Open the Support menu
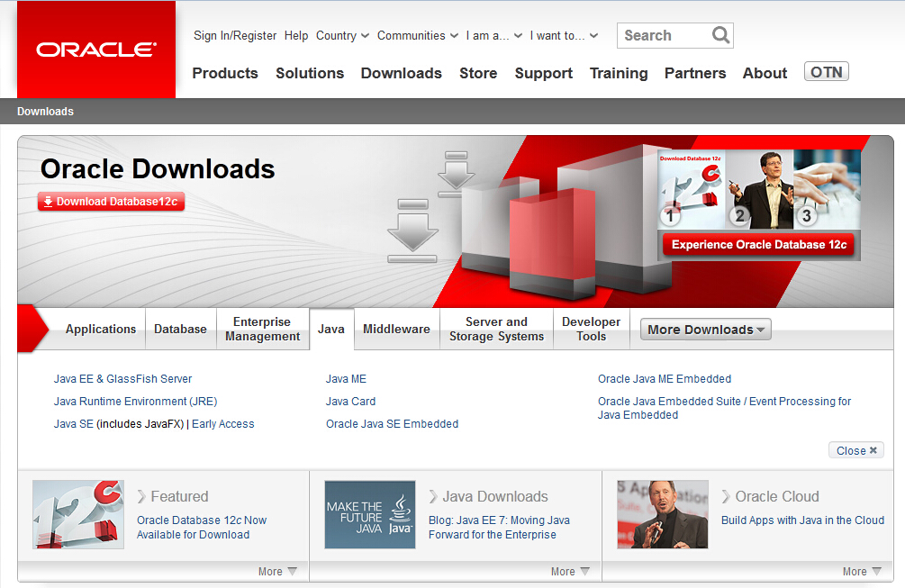905x588 pixels. pos(544,73)
